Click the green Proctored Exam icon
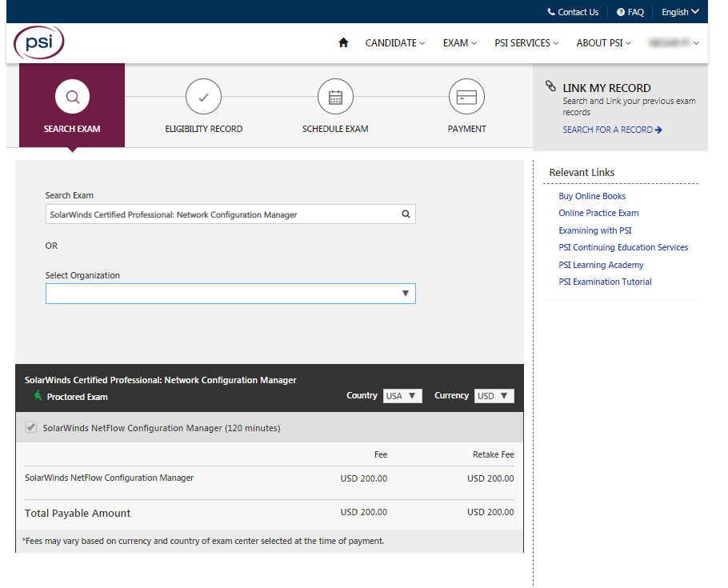Viewport: 728px width, 588px height. (x=38, y=396)
